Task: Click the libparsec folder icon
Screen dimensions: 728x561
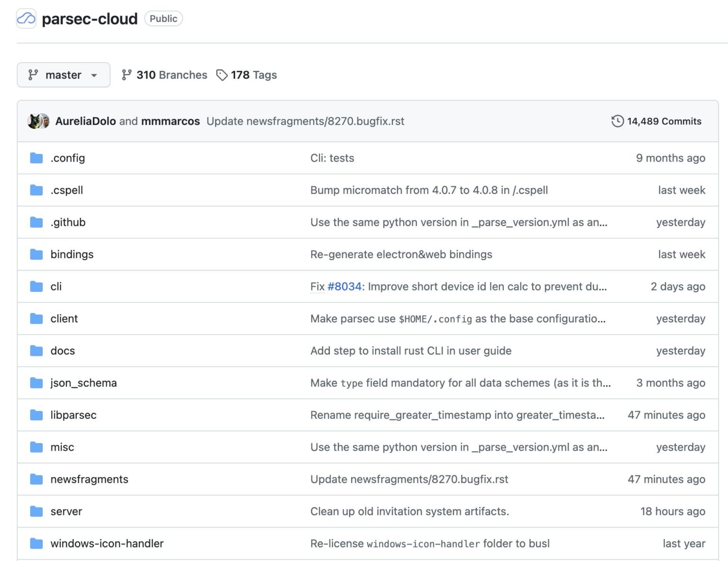Action: point(36,415)
